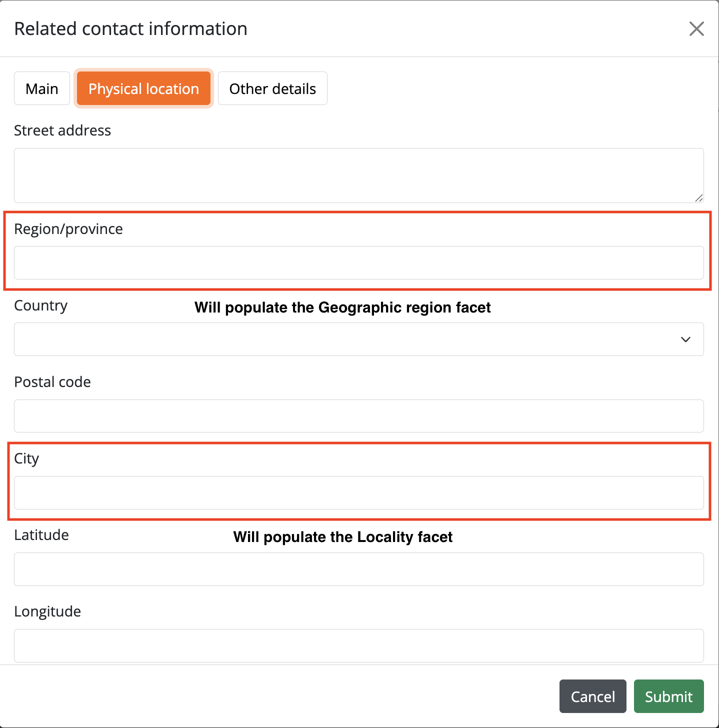
Task: Click the Street address resize handle
Action: pyautogui.click(x=698, y=198)
